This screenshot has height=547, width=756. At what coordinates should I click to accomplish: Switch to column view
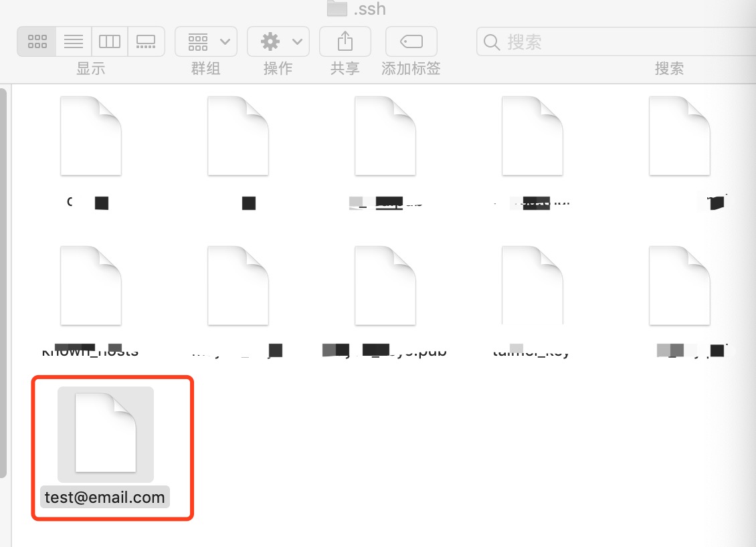(x=109, y=41)
